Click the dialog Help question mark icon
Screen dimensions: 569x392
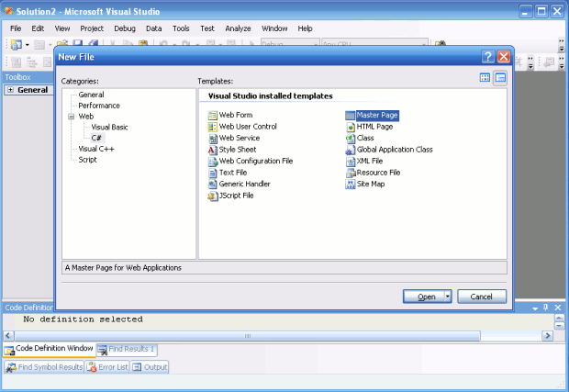(487, 57)
